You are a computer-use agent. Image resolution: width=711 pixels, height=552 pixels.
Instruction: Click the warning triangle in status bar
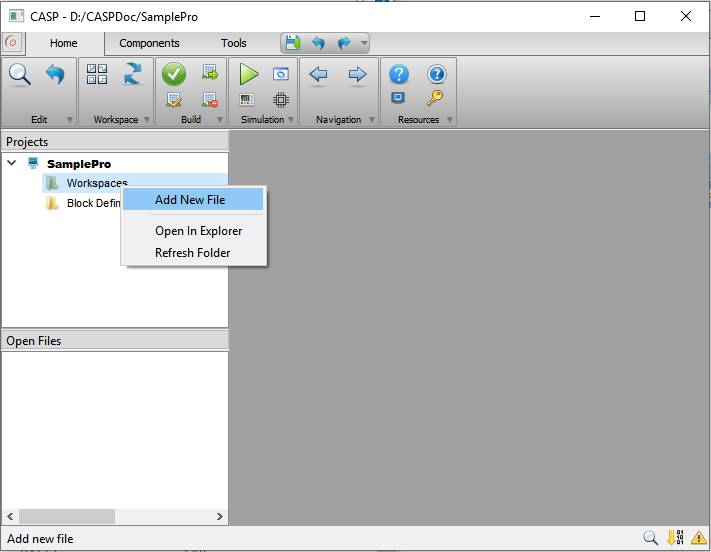698,538
